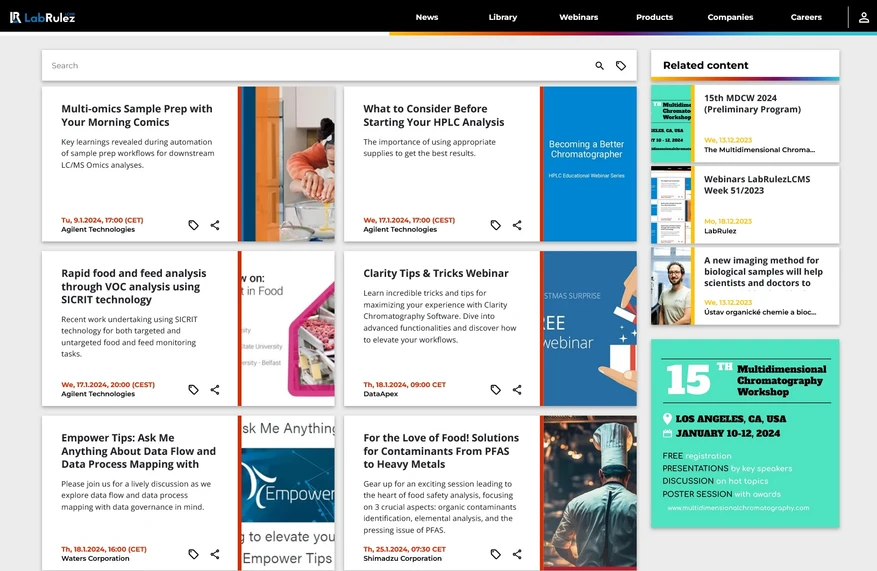Click www.multidimensionalchromatography.com in banner
The width and height of the screenshot is (877, 571).
coord(738,508)
